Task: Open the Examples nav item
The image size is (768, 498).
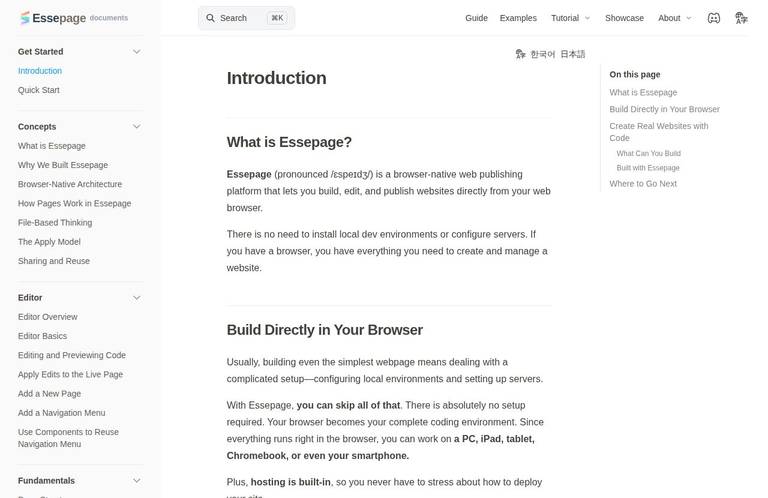Action: point(518,18)
